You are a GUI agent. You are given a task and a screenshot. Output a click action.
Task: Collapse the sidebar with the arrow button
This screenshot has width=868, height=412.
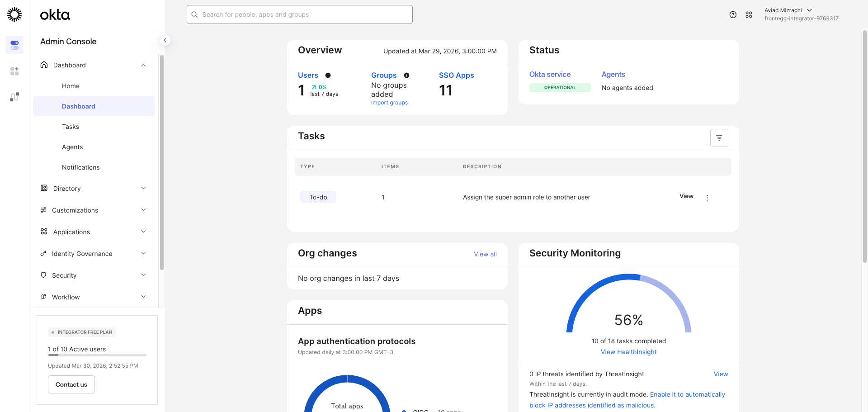point(165,40)
